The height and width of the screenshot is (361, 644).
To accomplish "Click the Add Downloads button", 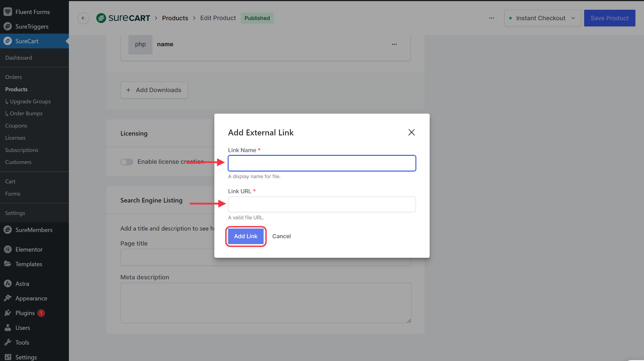I will [154, 90].
